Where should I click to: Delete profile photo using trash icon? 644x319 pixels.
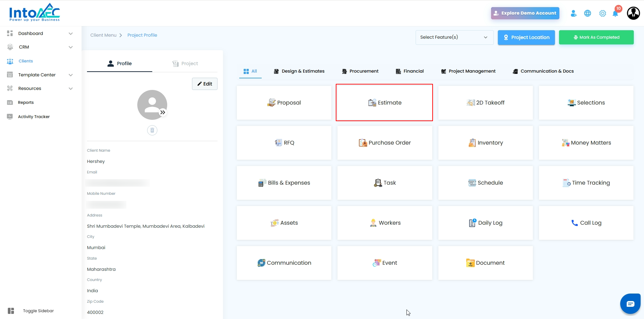pyautogui.click(x=152, y=130)
